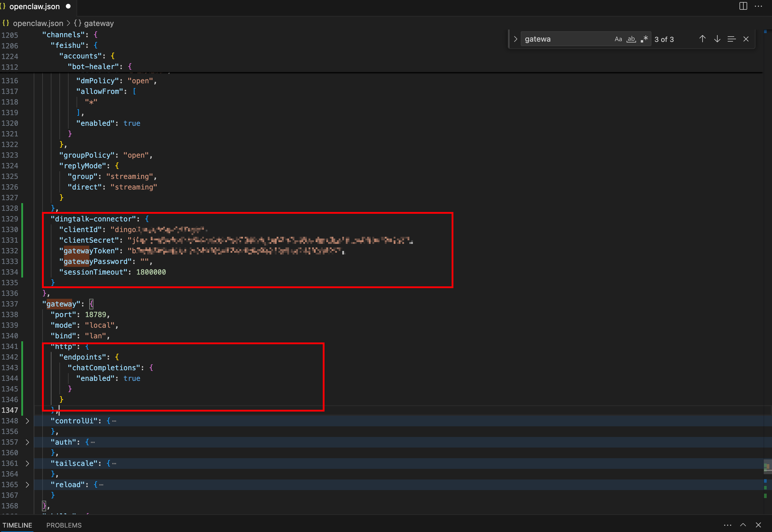Go to next match arrow

[x=717, y=39]
